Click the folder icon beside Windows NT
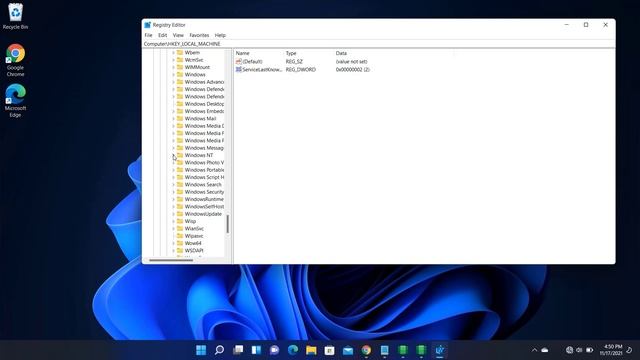Viewport: 640px width, 360px height. point(180,155)
